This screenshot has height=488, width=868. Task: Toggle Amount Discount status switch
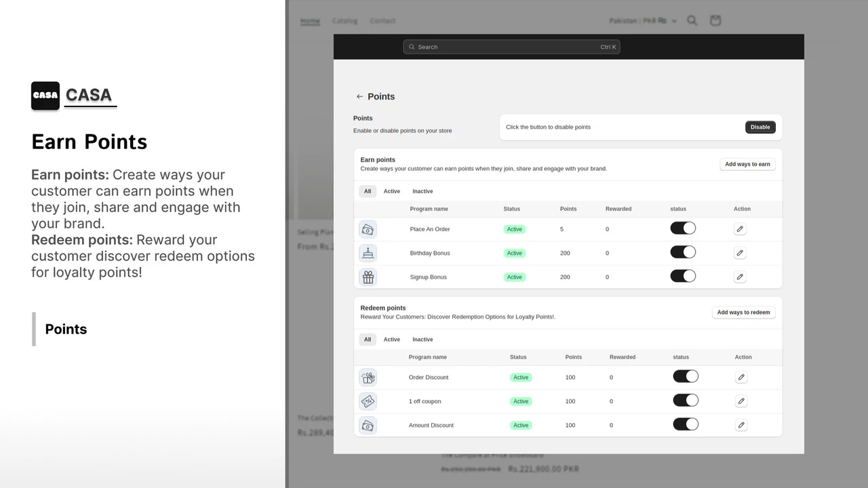coord(686,424)
